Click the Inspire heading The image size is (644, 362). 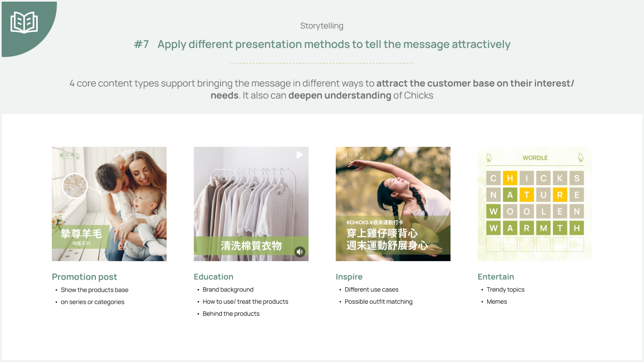pos(349,277)
